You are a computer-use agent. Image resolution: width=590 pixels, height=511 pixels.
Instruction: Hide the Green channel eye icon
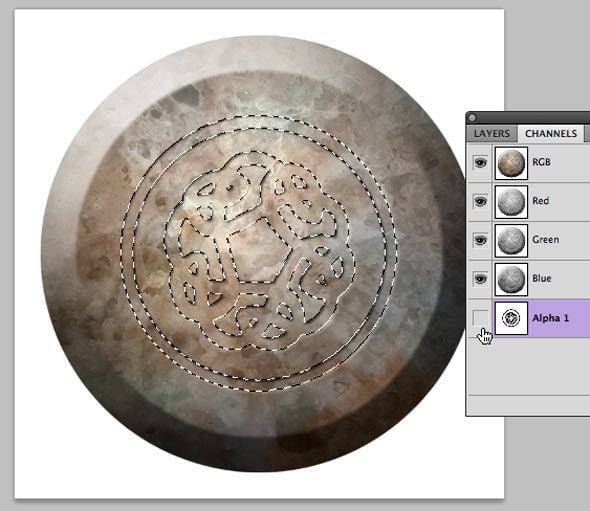[x=480, y=240]
